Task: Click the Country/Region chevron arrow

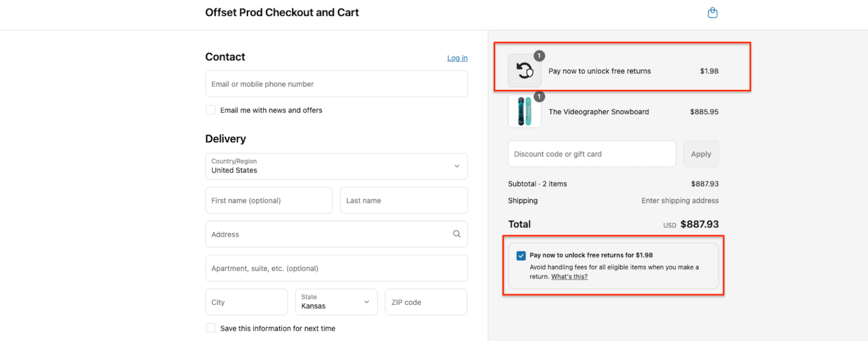Action: (x=457, y=166)
